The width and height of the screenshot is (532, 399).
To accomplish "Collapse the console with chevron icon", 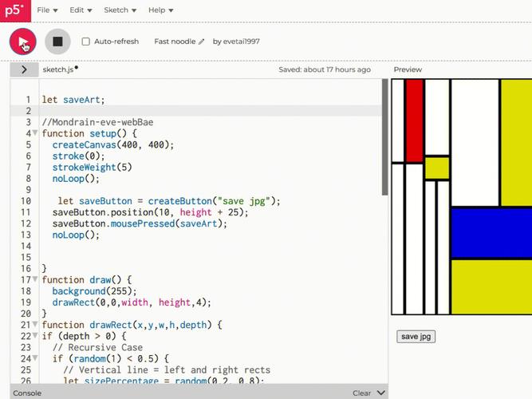I will pyautogui.click(x=380, y=393).
